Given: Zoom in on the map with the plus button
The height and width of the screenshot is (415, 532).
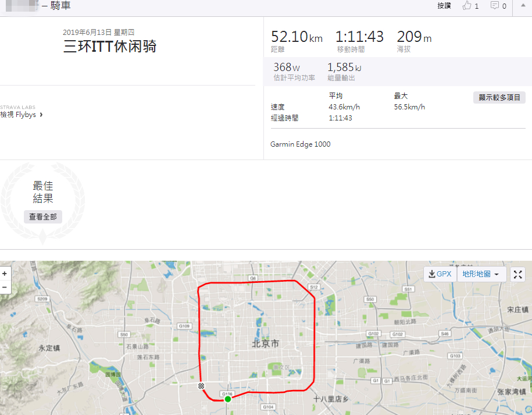Looking at the screenshot, I should pos(5,274).
